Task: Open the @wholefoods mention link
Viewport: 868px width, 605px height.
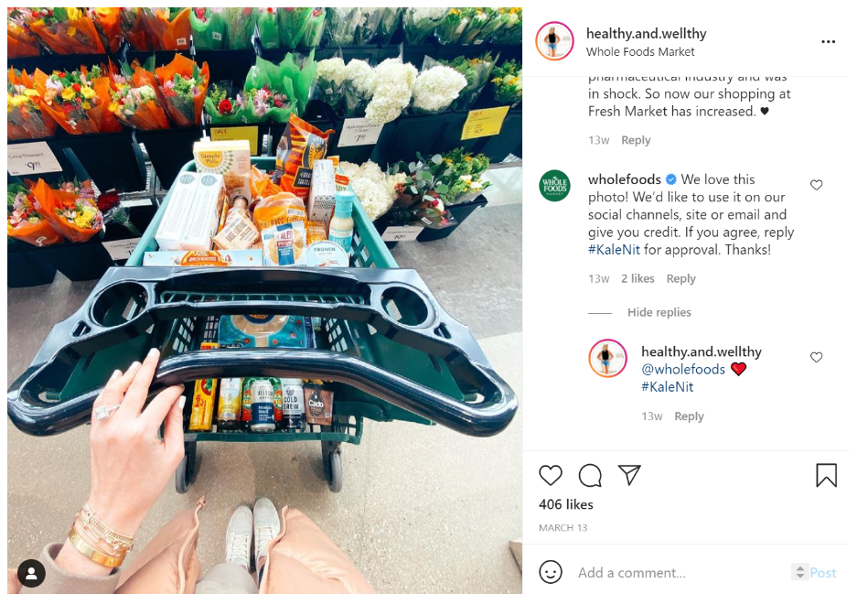Action: point(683,369)
